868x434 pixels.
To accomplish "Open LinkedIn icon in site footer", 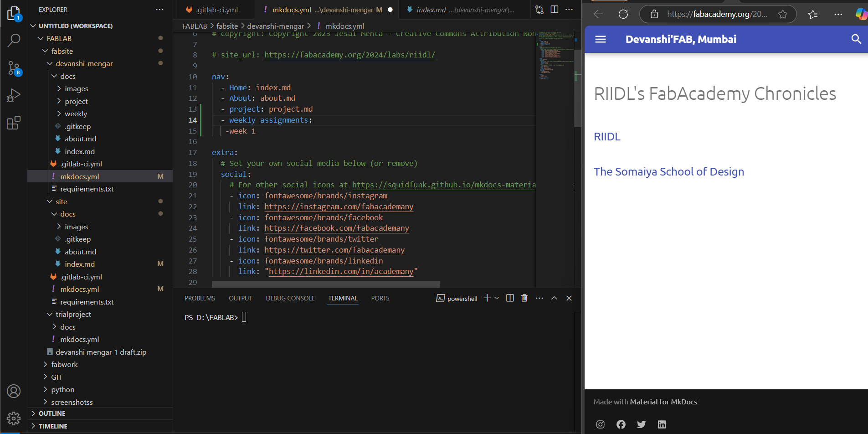I will pos(662,424).
